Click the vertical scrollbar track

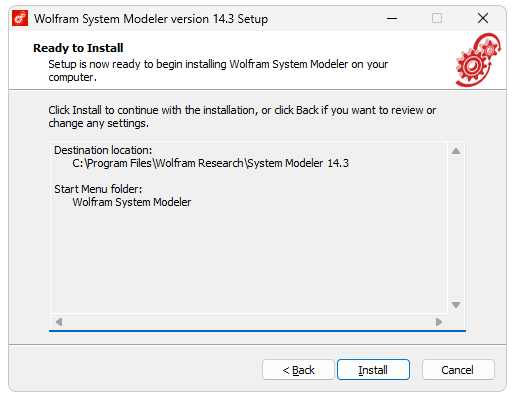pyautogui.click(x=456, y=228)
